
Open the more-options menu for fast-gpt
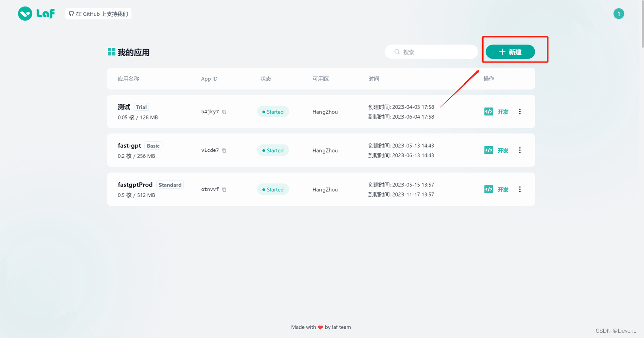[520, 150]
